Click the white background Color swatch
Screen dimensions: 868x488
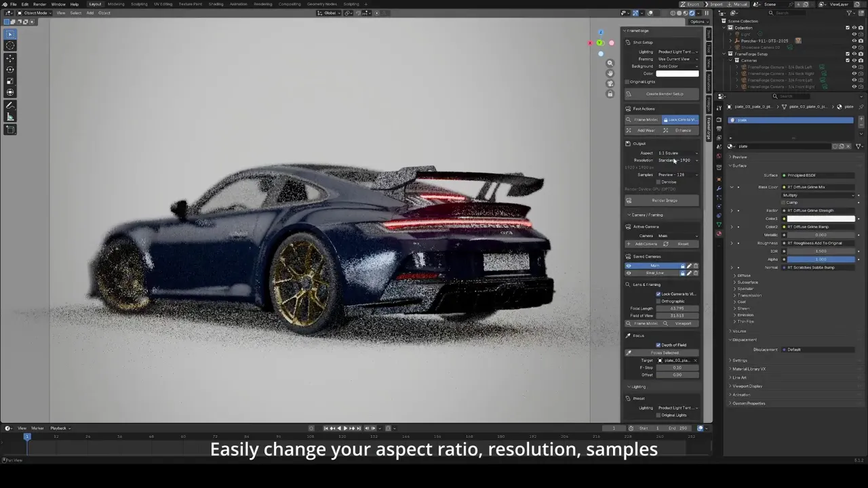click(x=677, y=74)
